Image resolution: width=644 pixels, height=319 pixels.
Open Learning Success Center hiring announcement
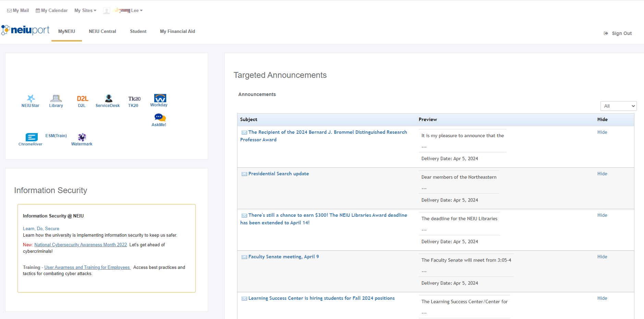click(321, 298)
